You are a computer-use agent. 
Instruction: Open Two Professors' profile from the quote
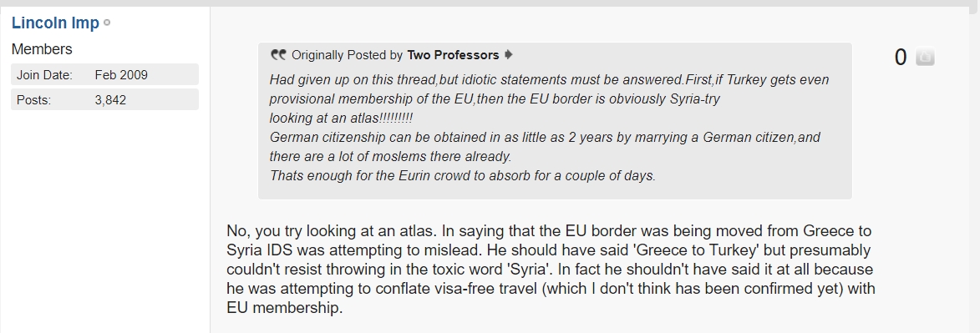click(453, 55)
